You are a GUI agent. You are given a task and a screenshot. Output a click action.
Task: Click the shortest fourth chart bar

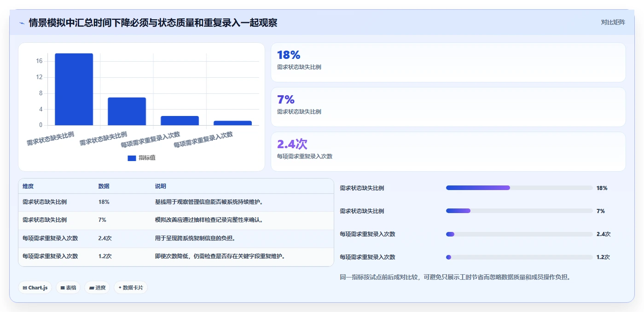pyautogui.click(x=232, y=123)
